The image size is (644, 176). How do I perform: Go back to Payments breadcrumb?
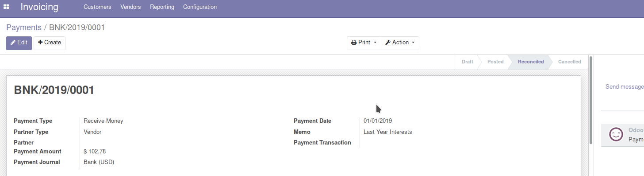click(x=24, y=27)
